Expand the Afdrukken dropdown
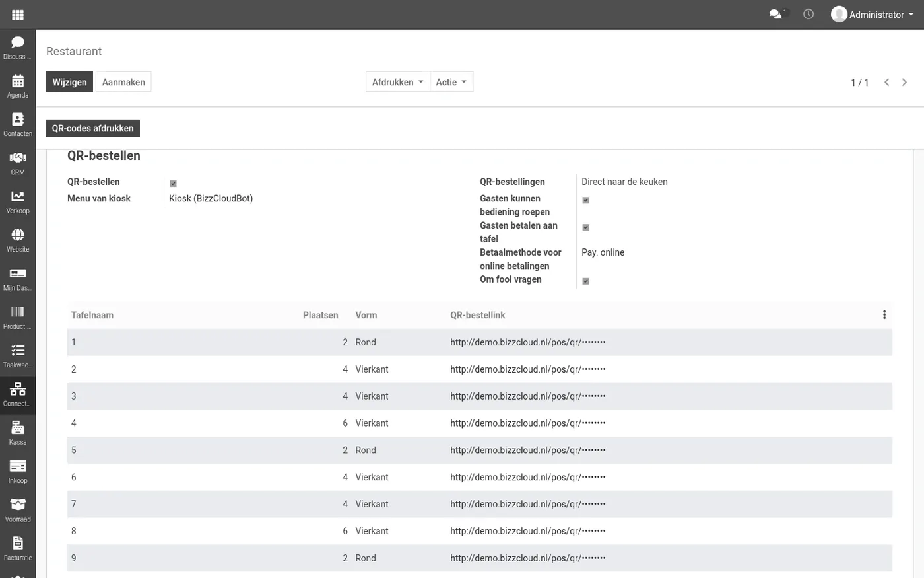 click(397, 82)
